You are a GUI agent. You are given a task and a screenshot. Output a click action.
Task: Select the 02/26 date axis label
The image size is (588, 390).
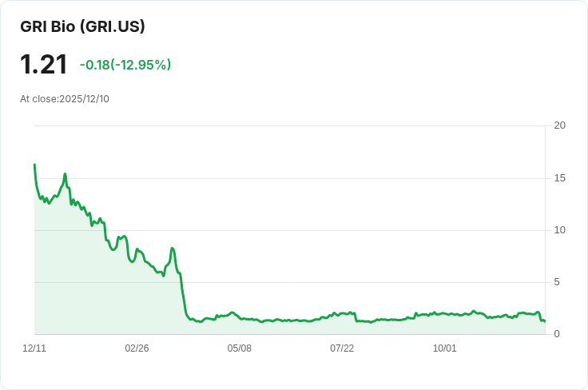(137, 348)
